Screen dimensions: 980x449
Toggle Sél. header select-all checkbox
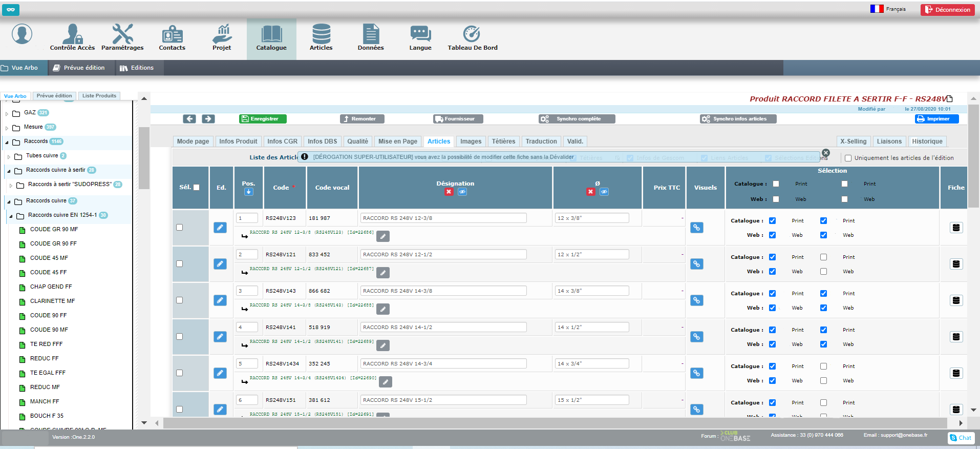click(x=197, y=188)
